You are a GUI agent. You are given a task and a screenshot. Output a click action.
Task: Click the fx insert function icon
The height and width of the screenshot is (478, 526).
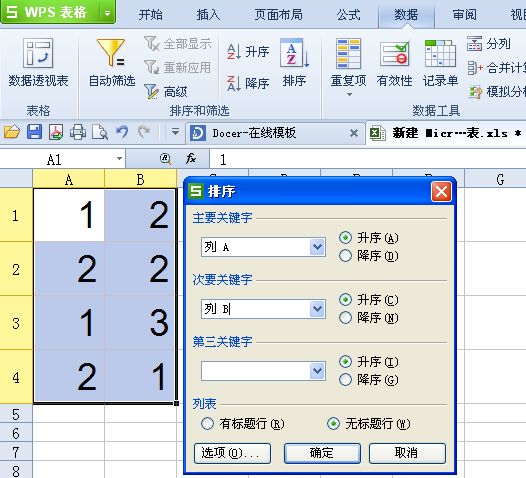pyautogui.click(x=191, y=159)
